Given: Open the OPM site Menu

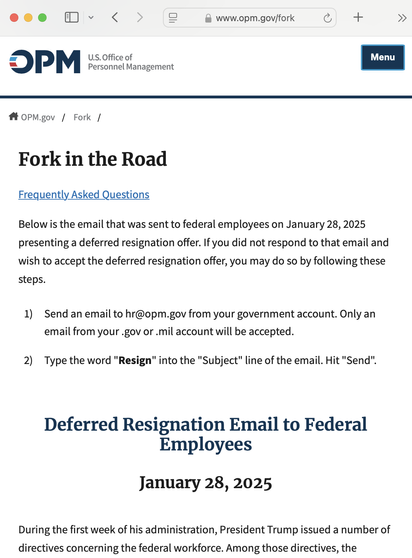Looking at the screenshot, I should (383, 57).
